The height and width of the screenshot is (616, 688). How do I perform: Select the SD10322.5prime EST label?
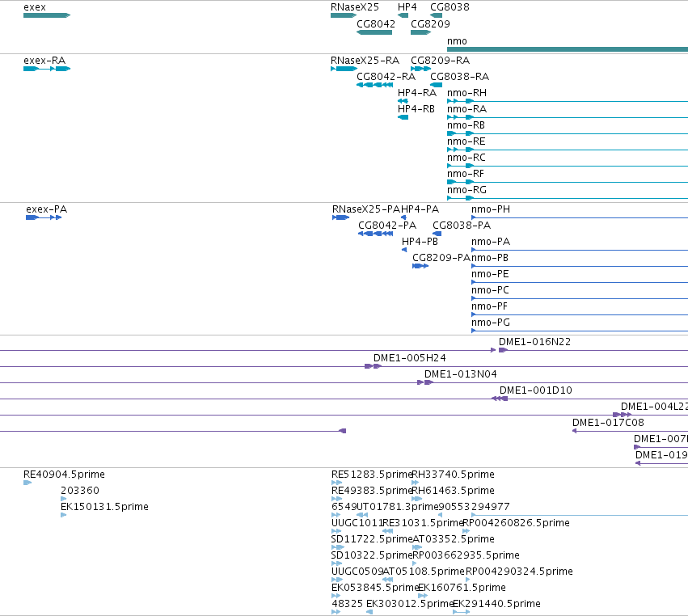372,555
